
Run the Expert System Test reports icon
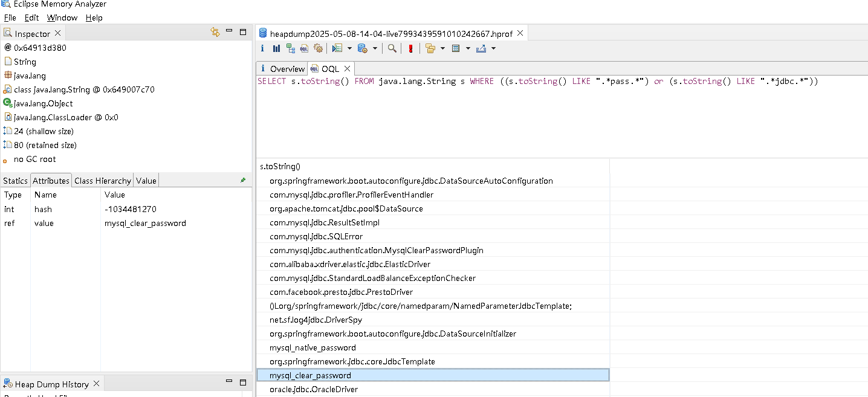[x=337, y=48]
